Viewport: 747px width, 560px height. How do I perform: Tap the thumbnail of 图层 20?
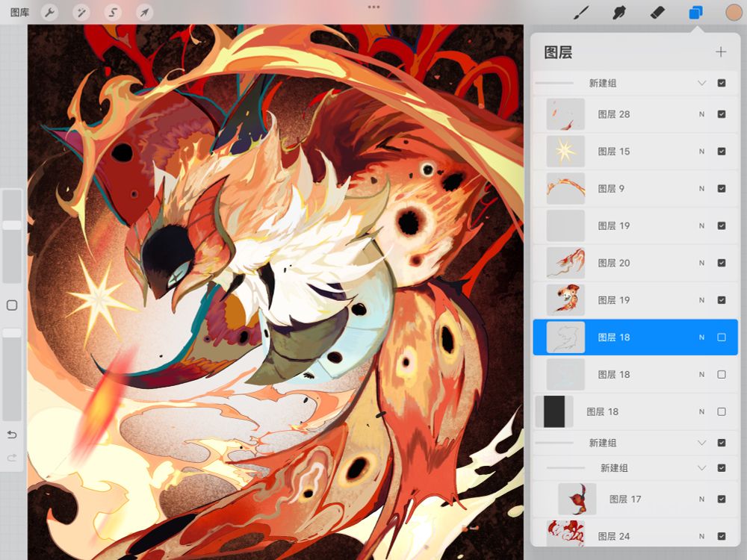tap(565, 263)
